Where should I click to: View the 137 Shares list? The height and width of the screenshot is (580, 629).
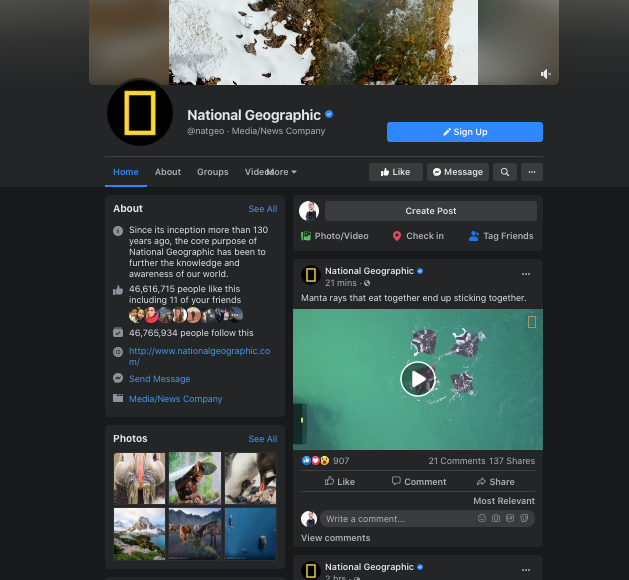[512, 461]
